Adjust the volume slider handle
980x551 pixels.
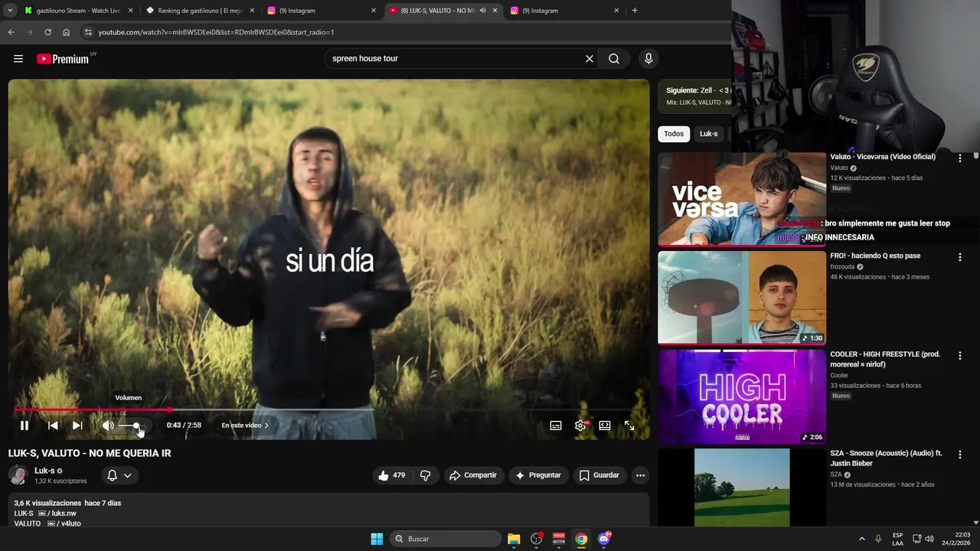point(136,425)
